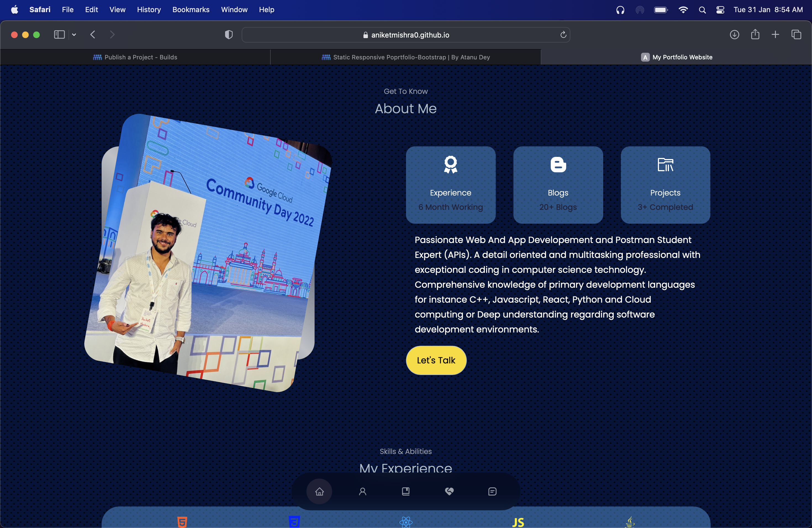Click the About Me heading
Image resolution: width=812 pixels, height=528 pixels.
pos(406,109)
